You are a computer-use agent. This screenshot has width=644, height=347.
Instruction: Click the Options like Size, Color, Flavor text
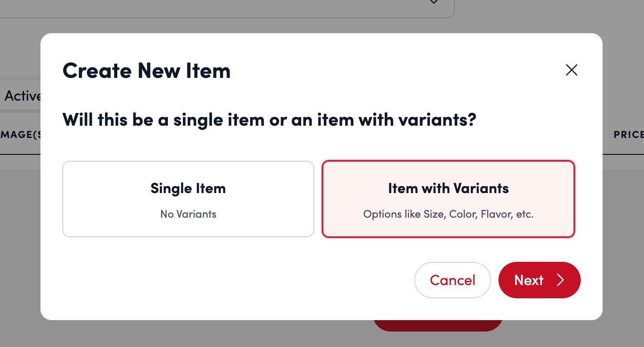448,214
